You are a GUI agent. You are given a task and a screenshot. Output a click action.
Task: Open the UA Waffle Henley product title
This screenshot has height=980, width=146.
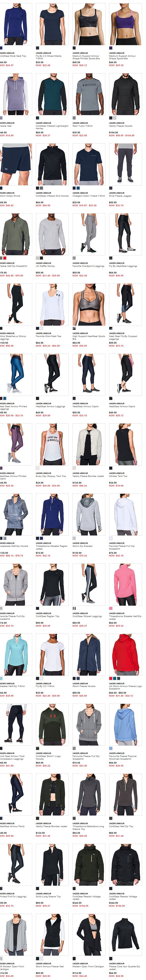[45, 266]
